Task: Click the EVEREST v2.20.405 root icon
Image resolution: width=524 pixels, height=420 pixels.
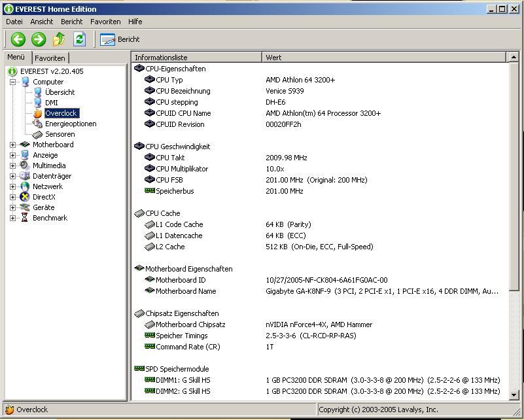Action: [x=12, y=71]
